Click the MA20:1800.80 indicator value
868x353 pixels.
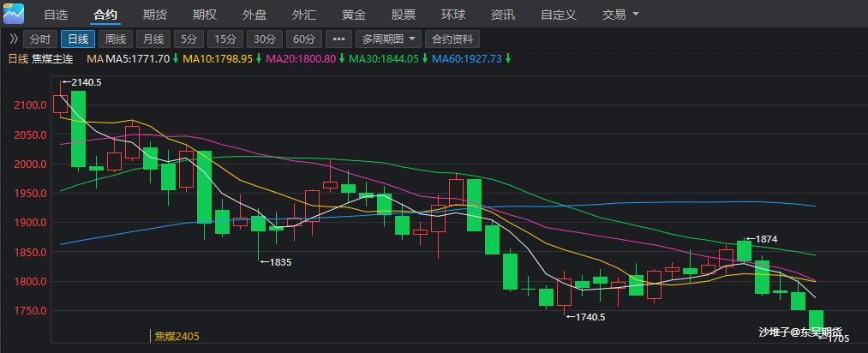coord(301,58)
